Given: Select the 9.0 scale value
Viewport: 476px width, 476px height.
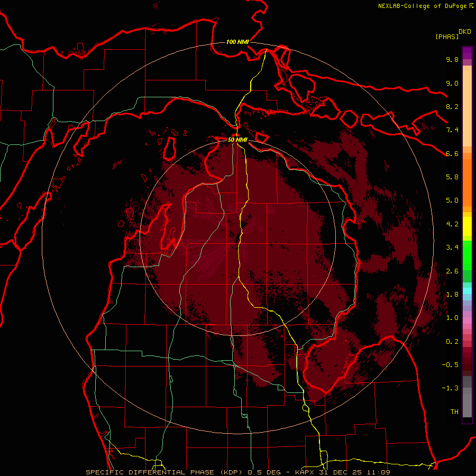Looking at the screenshot, I should (x=452, y=84).
